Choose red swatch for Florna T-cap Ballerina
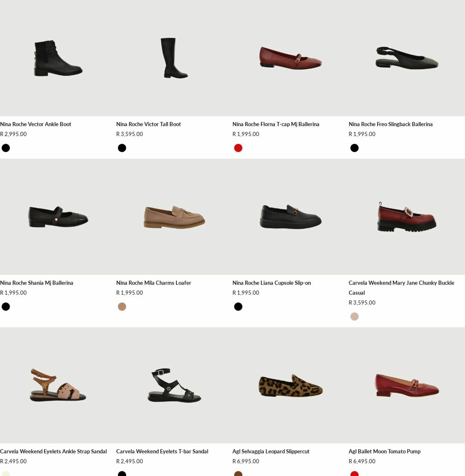This screenshot has height=476, width=465. [238, 148]
